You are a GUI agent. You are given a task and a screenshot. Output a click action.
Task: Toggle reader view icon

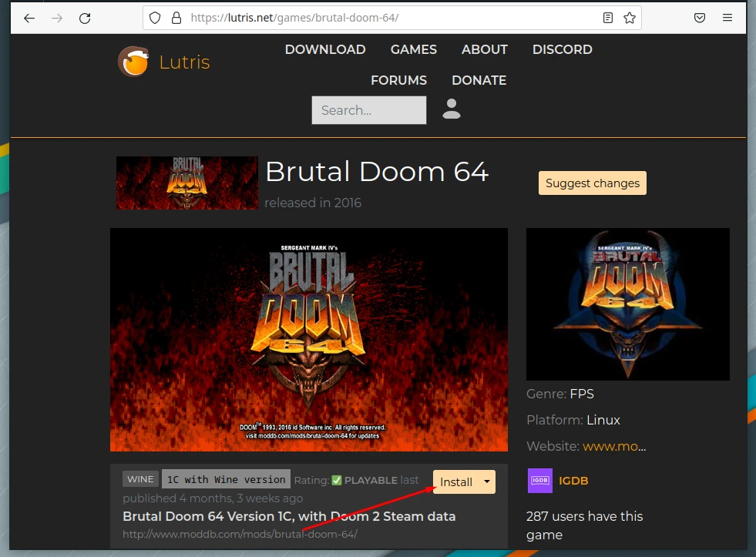pos(608,18)
